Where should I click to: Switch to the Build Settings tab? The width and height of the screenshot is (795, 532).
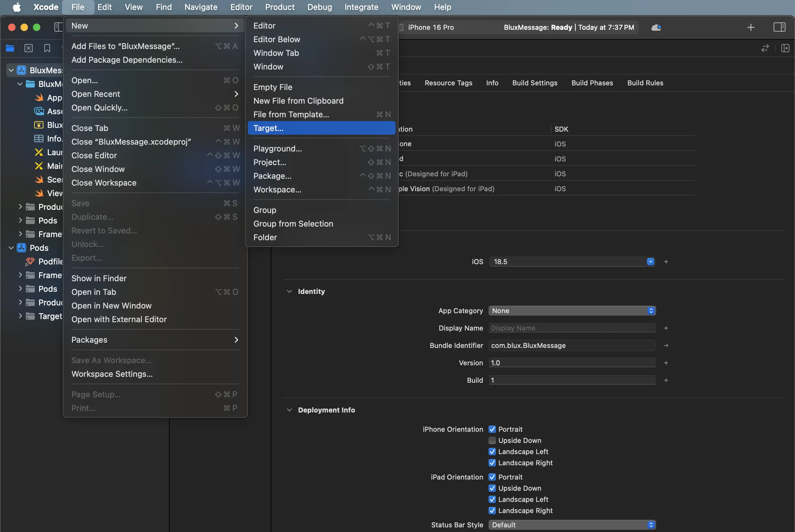535,83
